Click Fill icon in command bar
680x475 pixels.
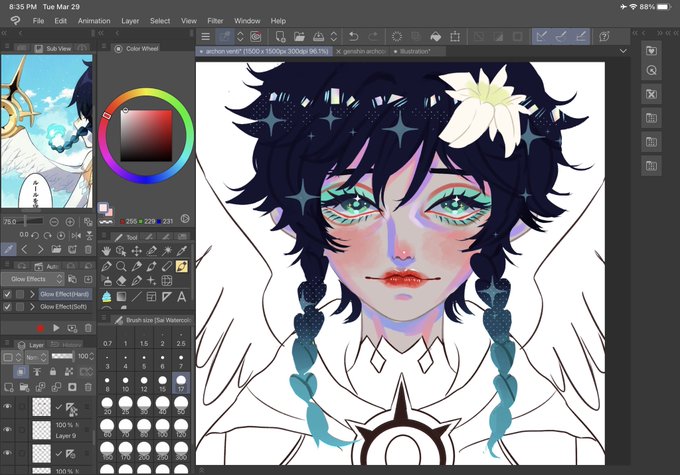(435, 36)
